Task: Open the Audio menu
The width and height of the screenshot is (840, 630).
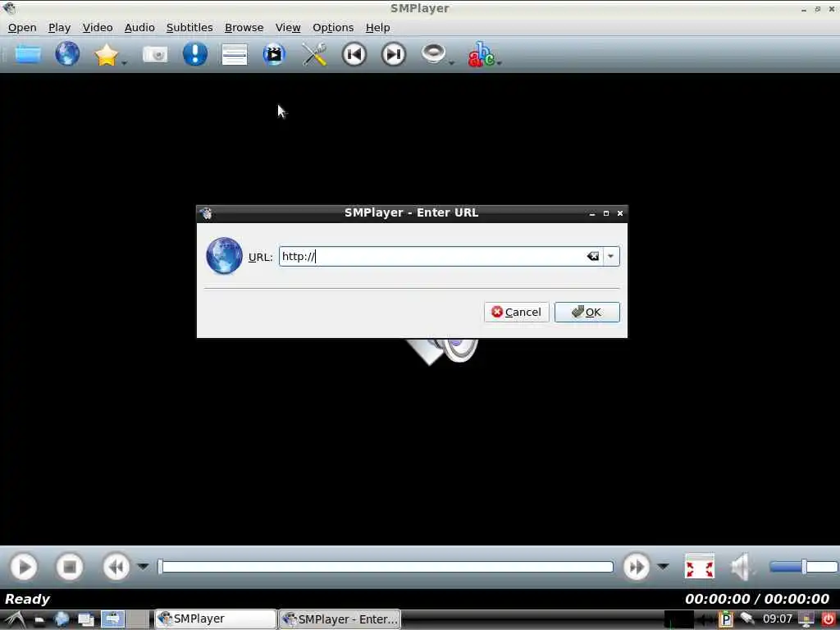Action: coord(139,28)
